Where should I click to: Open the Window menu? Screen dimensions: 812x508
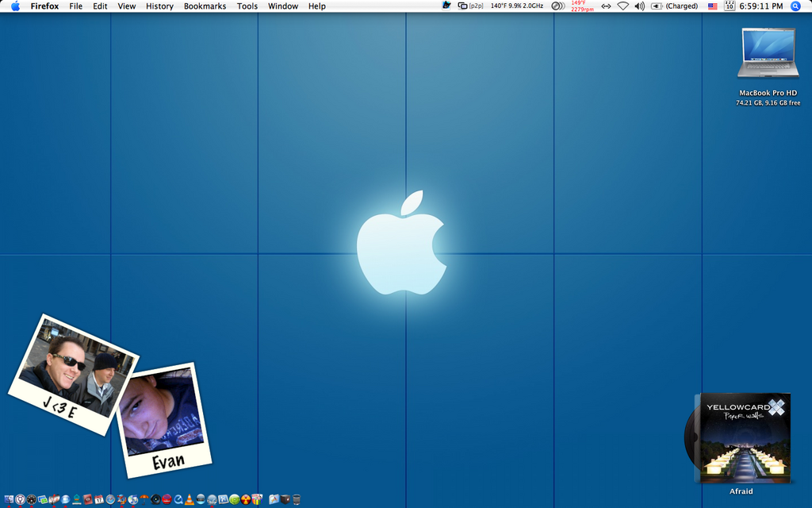(283, 6)
